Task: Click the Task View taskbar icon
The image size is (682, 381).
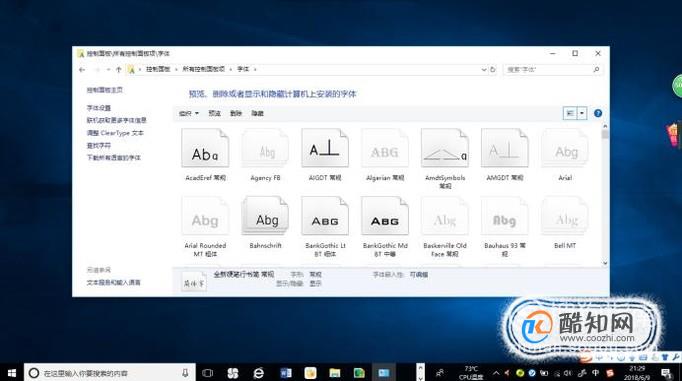Action: pyautogui.click(x=208, y=373)
